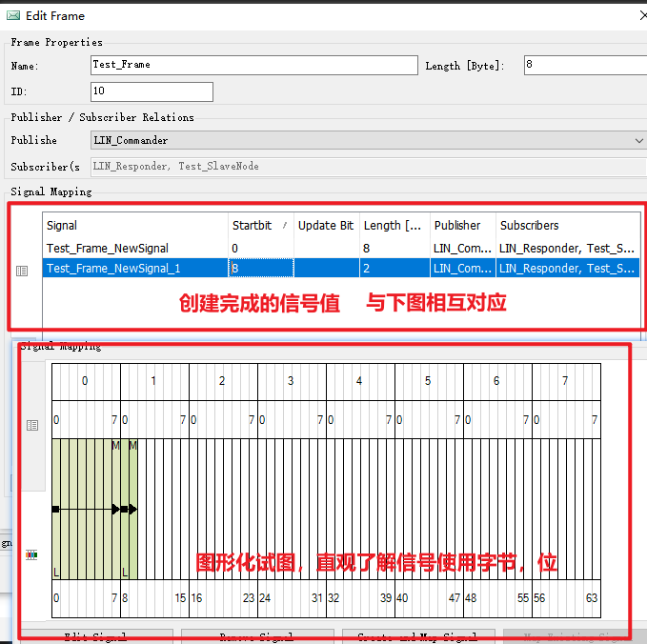
Task: Click absolute bit number 16 in bottom row
Action: point(196,598)
